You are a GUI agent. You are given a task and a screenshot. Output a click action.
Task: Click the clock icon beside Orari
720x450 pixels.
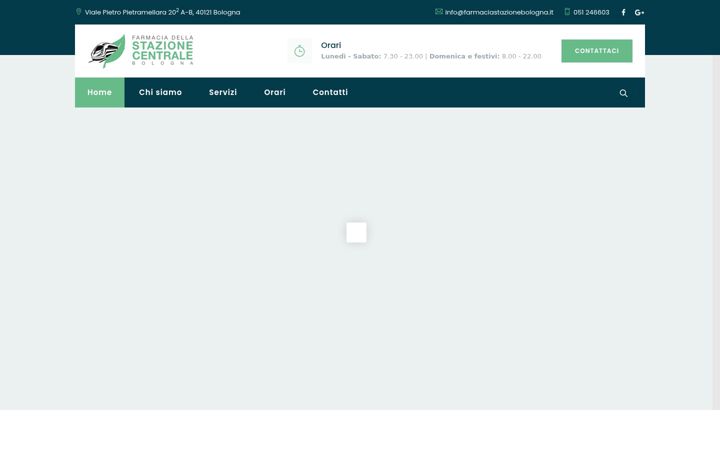coord(299,51)
